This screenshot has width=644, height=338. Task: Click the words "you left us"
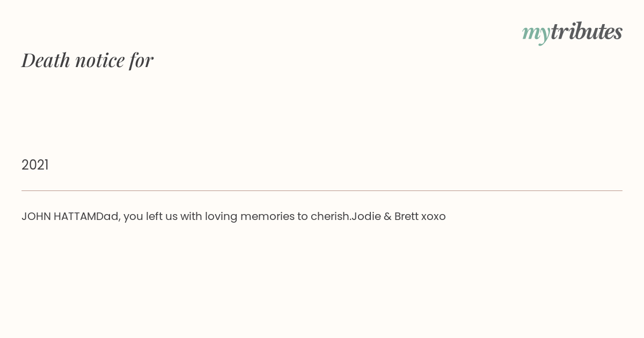(150, 217)
